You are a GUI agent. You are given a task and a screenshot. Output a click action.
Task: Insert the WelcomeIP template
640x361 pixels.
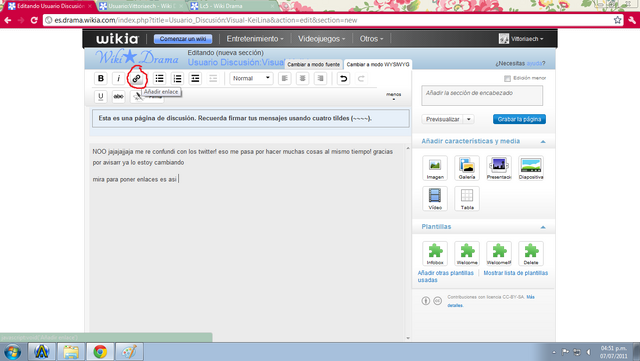coord(499,253)
